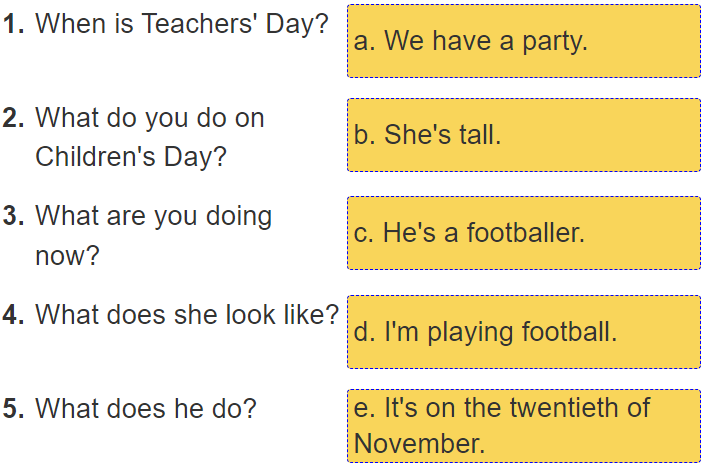Click the word 'now?' in question 3
The height and width of the screenshot is (470, 706).
tap(67, 256)
